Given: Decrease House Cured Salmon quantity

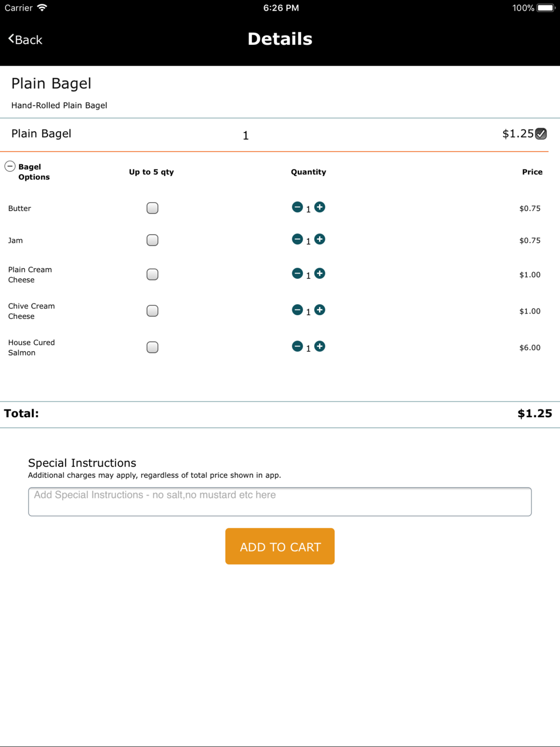Looking at the screenshot, I should coord(297,346).
